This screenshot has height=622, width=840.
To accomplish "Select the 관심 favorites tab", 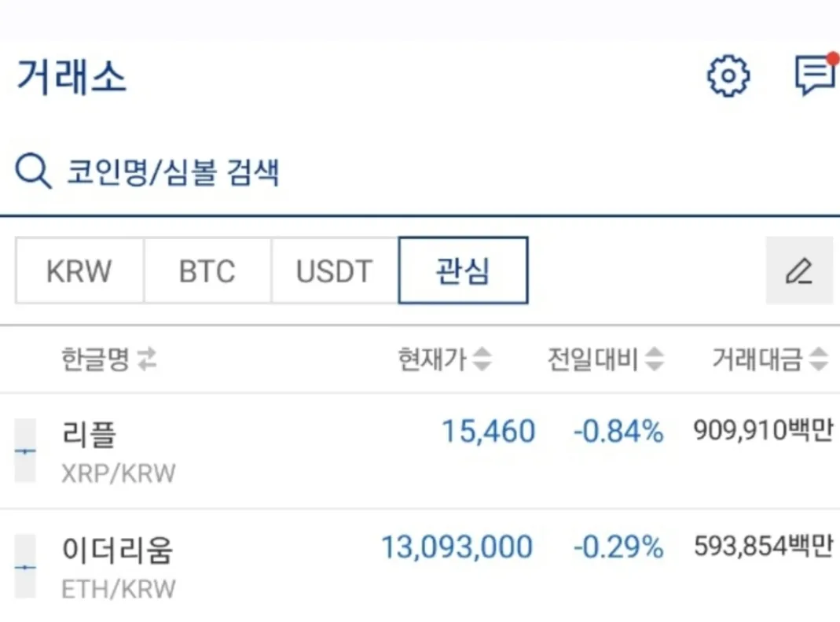I will 463,271.
